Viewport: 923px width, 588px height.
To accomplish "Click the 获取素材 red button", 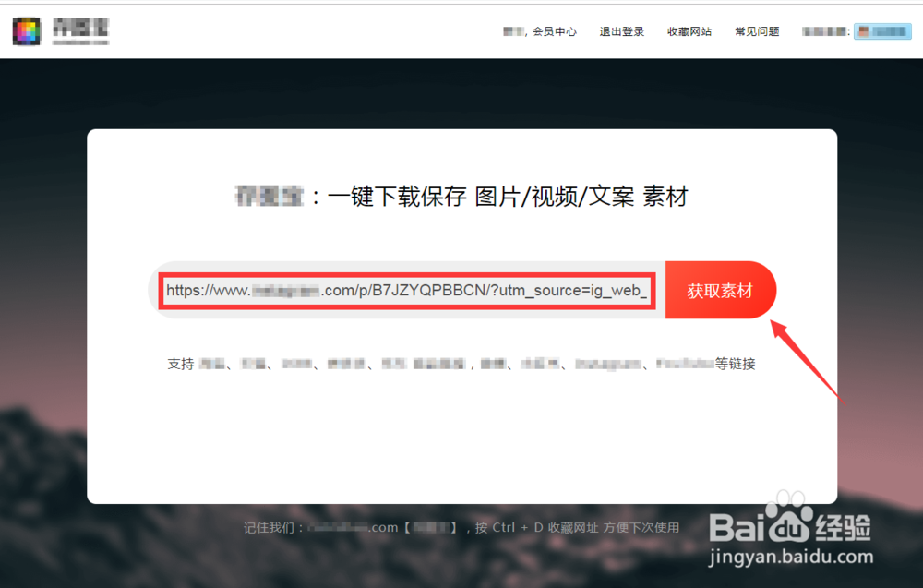I will click(721, 290).
